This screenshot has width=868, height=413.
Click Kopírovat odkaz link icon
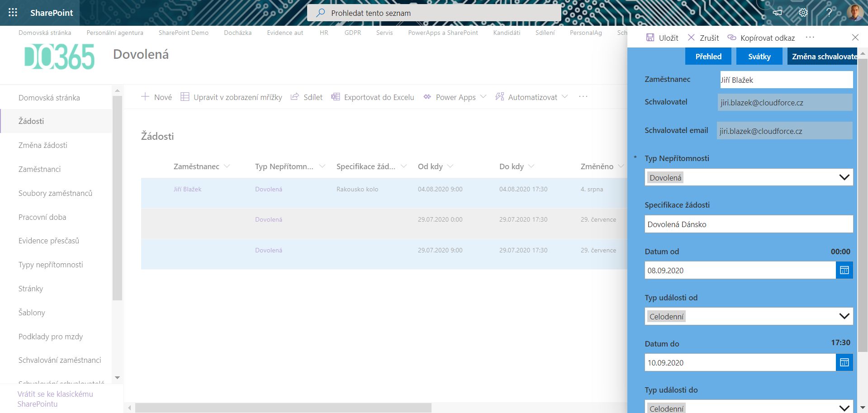point(731,38)
